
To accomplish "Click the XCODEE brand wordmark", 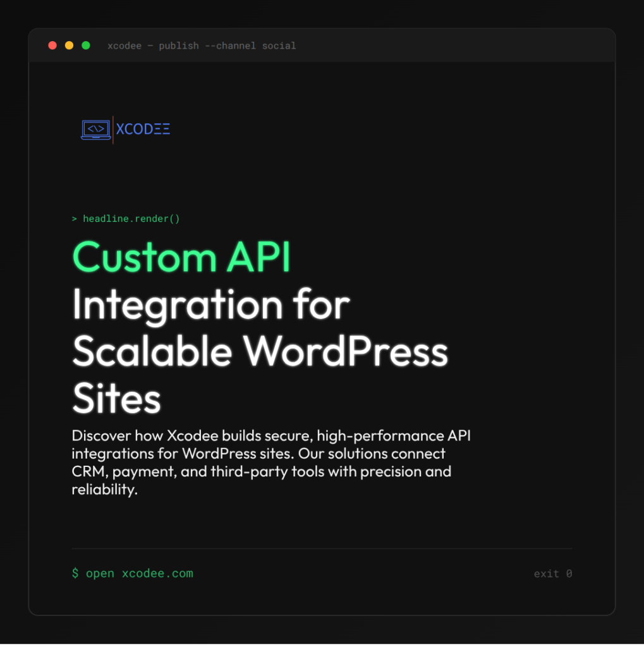I will 143,129.
